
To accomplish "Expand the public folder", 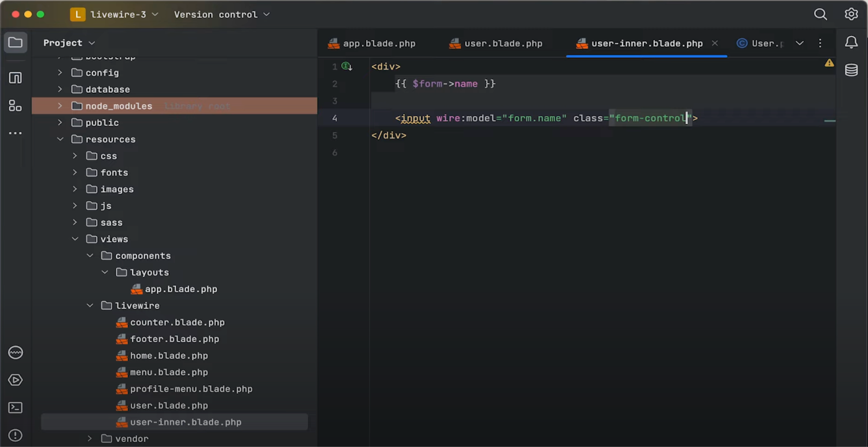I will (x=60, y=123).
